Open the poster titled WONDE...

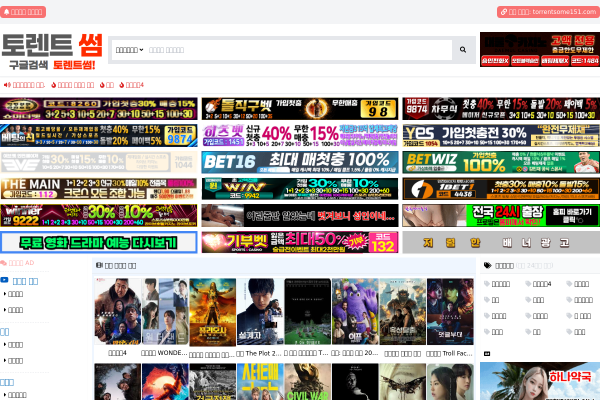(x=165, y=312)
